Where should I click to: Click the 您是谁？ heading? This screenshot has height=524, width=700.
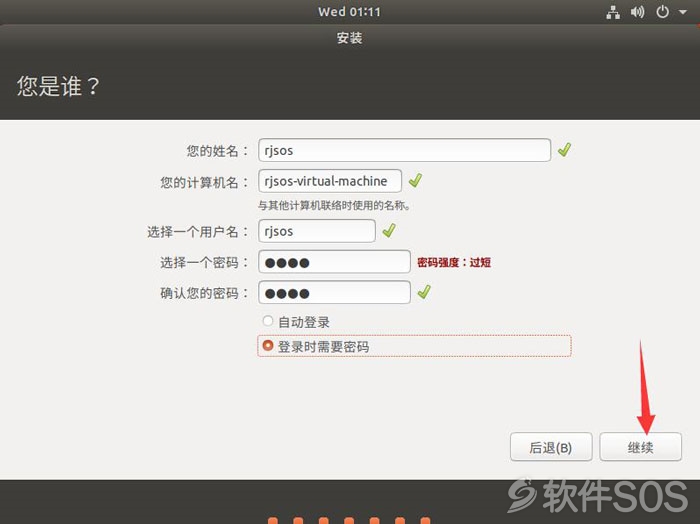tap(58, 86)
